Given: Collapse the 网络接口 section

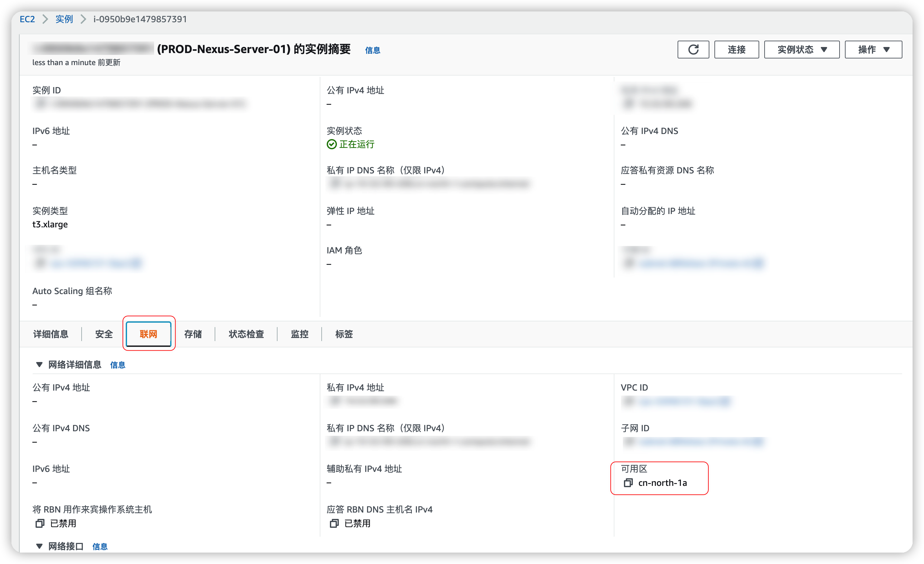Looking at the screenshot, I should click(39, 546).
